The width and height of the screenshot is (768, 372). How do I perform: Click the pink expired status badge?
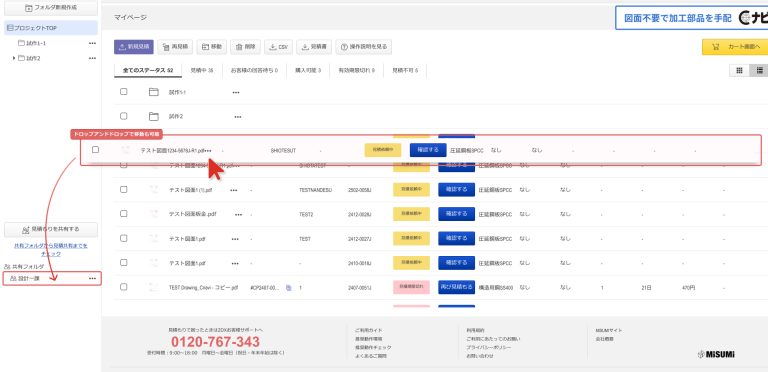411,287
